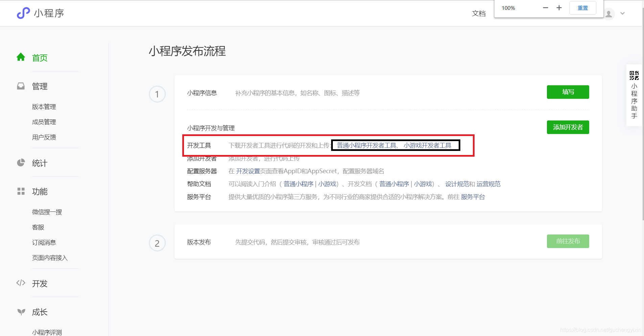This screenshot has width=644, height=336.
Task: Open 开发 section in sidebar
Action: [40, 284]
